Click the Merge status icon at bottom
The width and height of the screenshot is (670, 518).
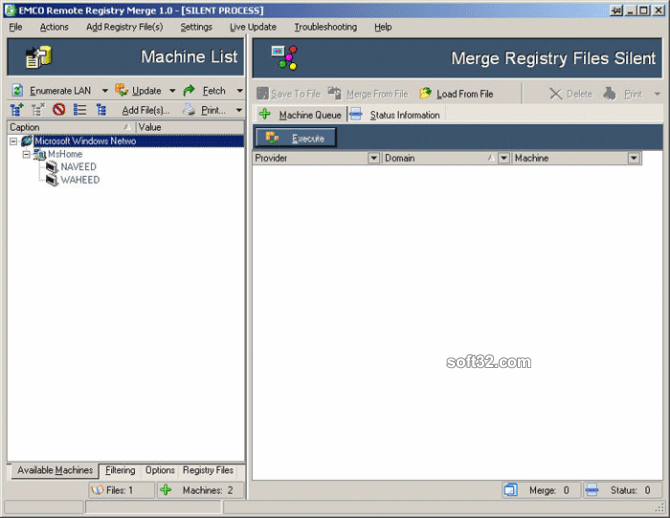[510, 490]
